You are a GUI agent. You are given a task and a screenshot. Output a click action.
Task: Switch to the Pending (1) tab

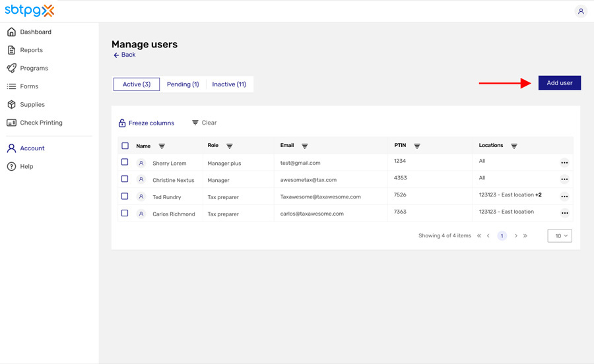click(183, 84)
